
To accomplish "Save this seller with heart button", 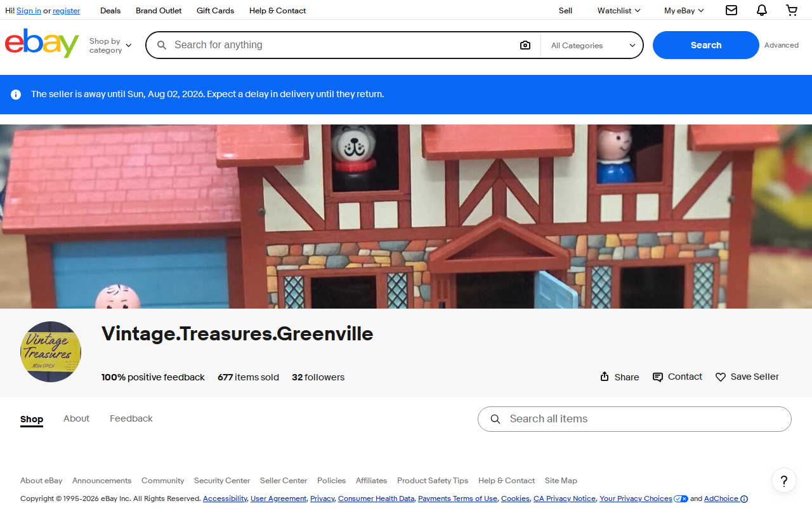I will coord(747,377).
